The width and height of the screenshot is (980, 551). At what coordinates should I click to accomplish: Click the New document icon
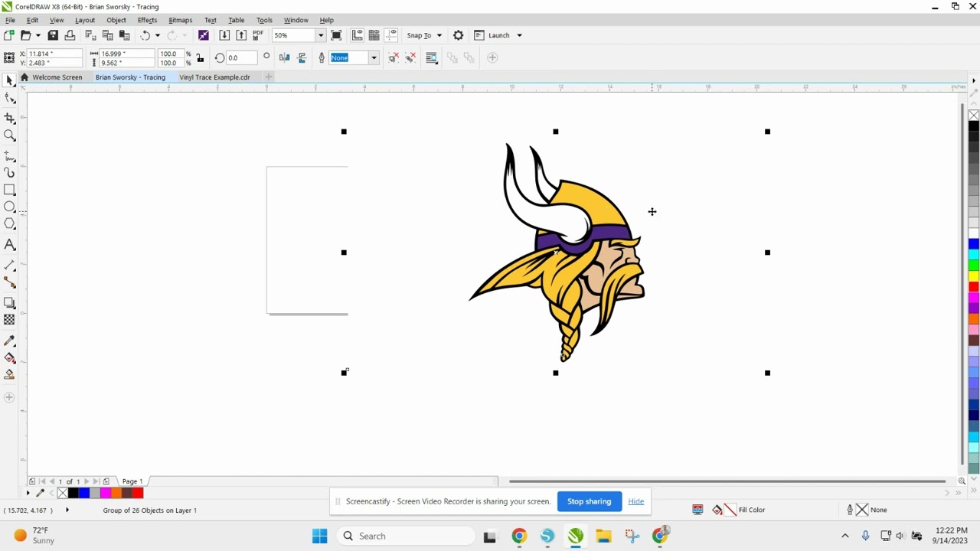pos(8,35)
